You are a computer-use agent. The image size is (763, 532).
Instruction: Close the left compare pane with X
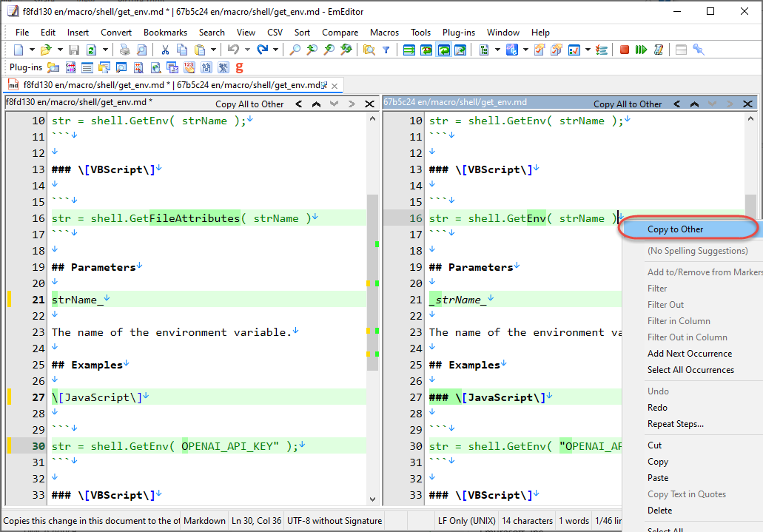coord(369,104)
